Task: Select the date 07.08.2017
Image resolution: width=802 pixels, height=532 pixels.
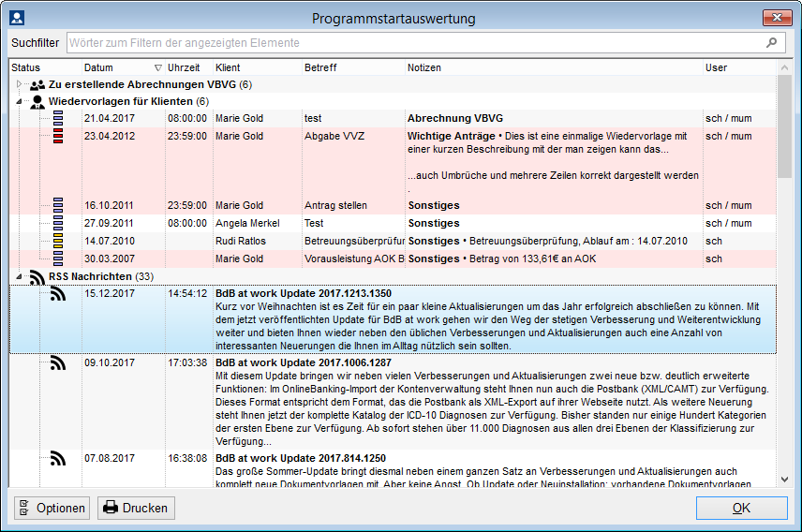Action: (x=110, y=458)
